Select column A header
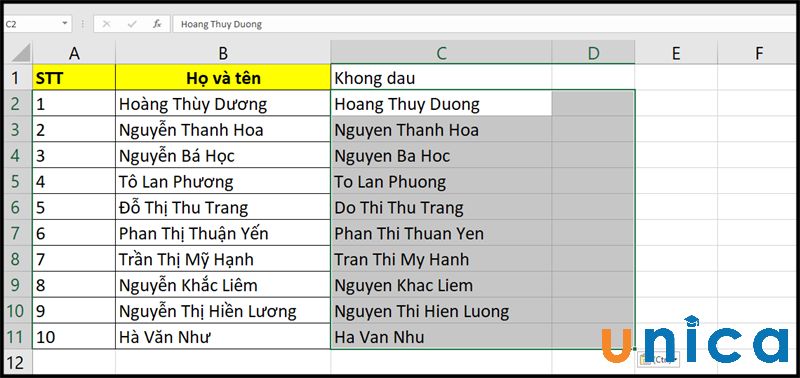The width and height of the screenshot is (800, 378). (74, 53)
